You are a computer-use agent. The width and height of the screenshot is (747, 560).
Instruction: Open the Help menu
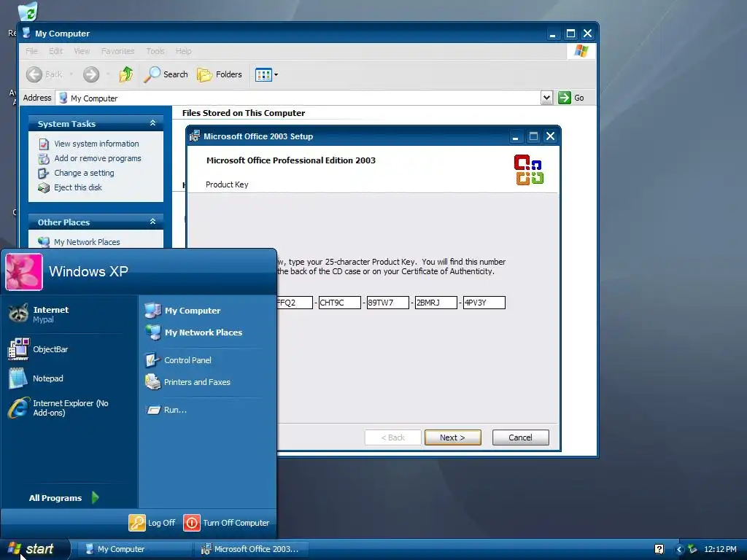(x=183, y=51)
